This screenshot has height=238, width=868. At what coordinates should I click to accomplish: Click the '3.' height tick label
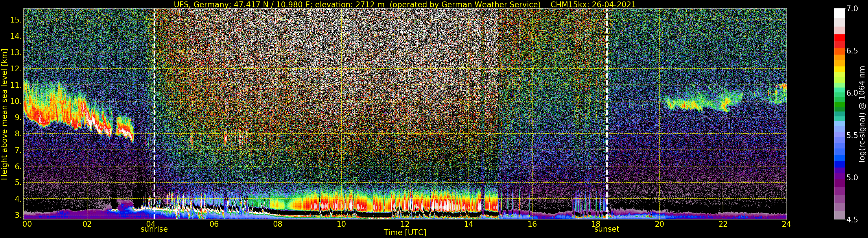point(18,215)
